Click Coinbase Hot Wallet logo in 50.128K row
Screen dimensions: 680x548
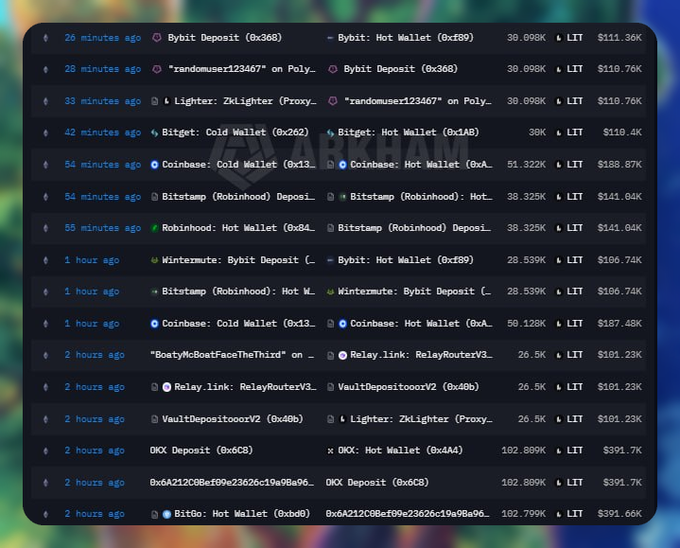point(343,324)
